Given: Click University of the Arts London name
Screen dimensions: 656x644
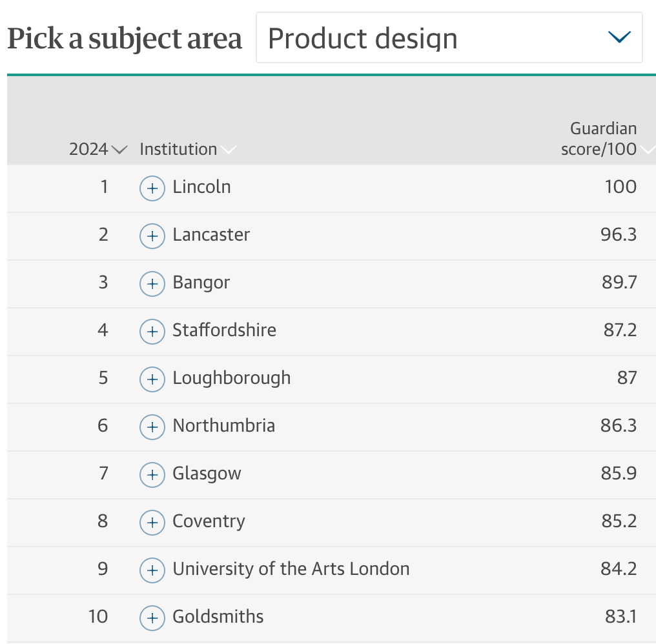Looking at the screenshot, I should (291, 569).
